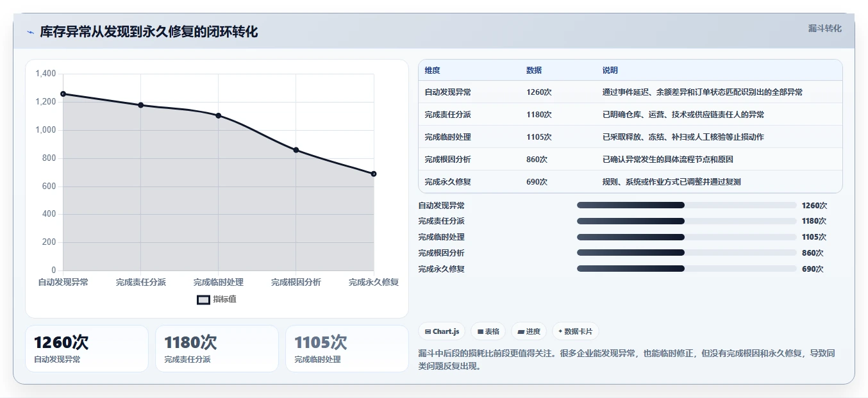Click the 1,400 y-axis label
868x398 pixels.
[46, 74]
